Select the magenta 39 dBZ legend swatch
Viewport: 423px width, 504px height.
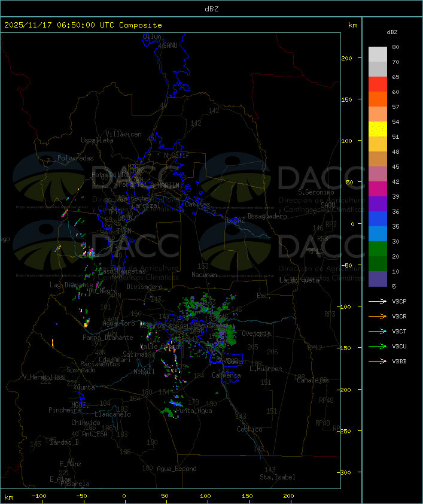[378, 189]
